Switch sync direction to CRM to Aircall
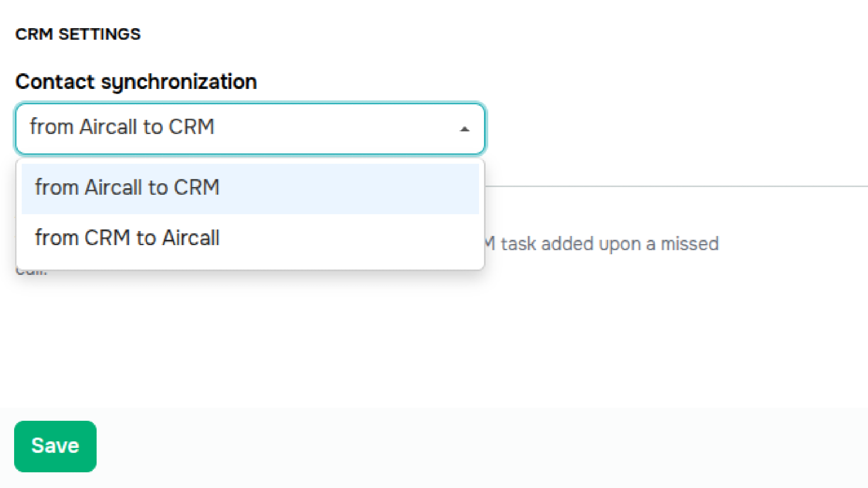The height and width of the screenshot is (488, 868). click(127, 238)
